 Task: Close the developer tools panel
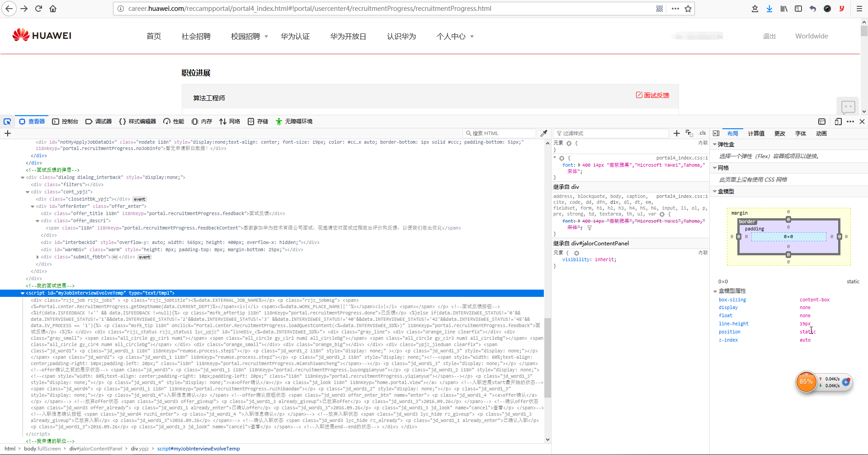coord(862,122)
